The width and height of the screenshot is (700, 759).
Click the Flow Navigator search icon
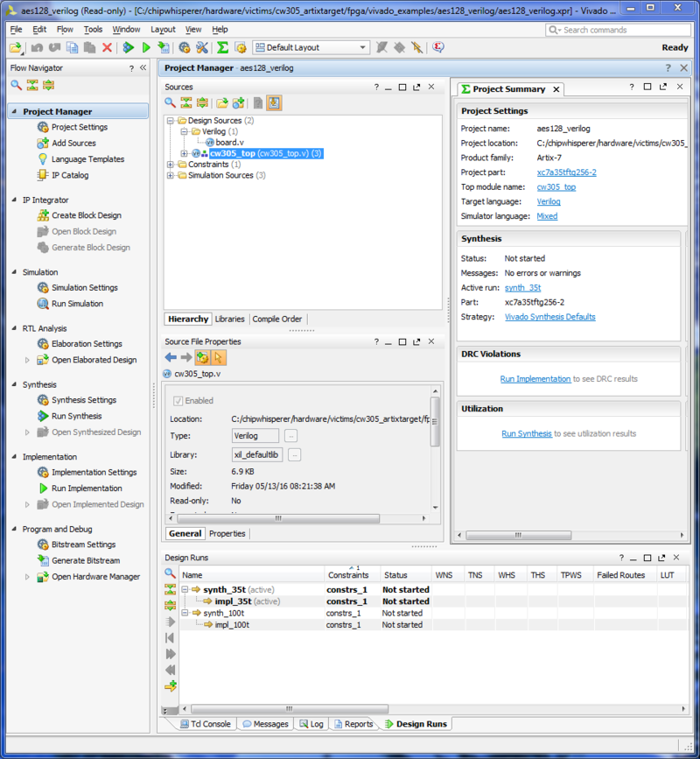click(x=16, y=85)
